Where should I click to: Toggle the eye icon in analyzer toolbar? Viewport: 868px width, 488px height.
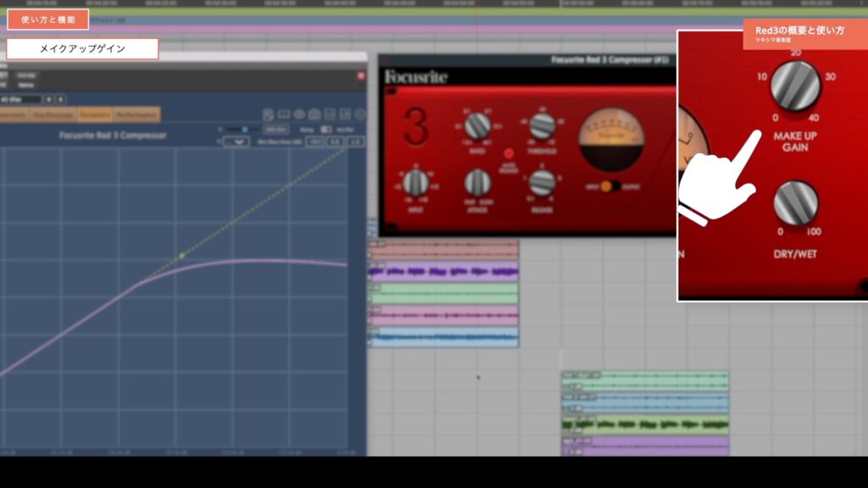[299, 114]
